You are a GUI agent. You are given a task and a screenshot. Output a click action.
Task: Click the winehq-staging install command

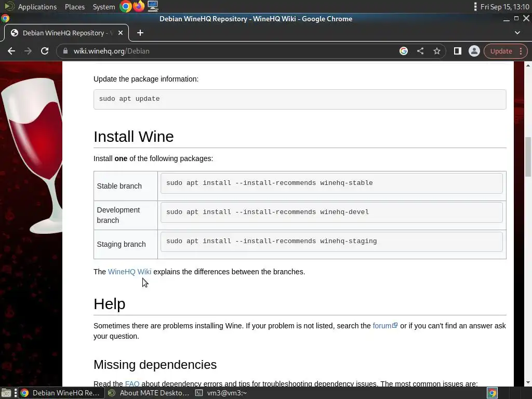(x=331, y=242)
